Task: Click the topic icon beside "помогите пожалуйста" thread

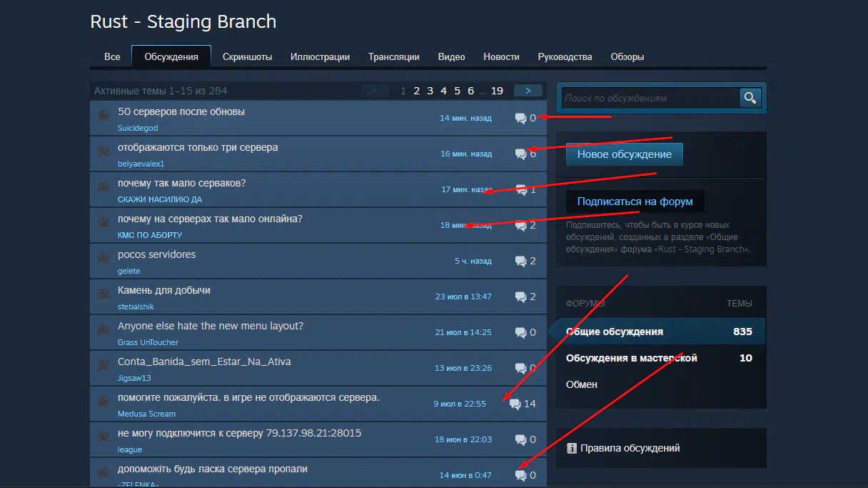Action: 104,402
